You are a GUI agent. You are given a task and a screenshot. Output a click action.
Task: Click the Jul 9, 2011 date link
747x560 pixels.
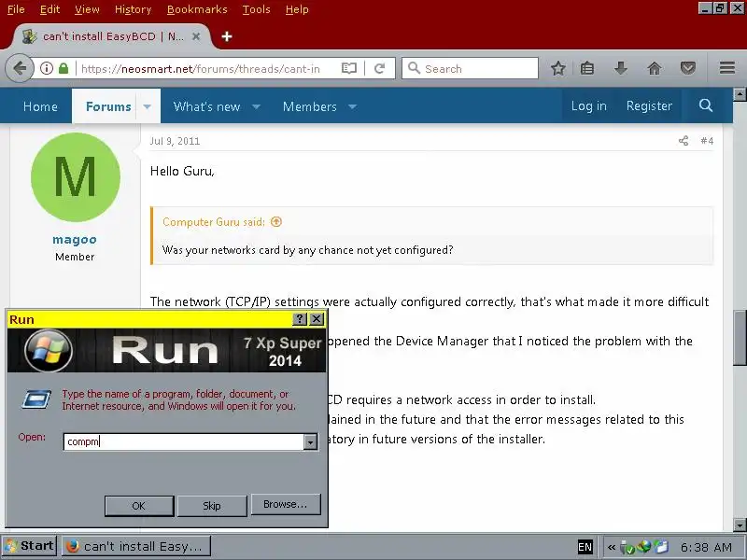pyautogui.click(x=175, y=141)
